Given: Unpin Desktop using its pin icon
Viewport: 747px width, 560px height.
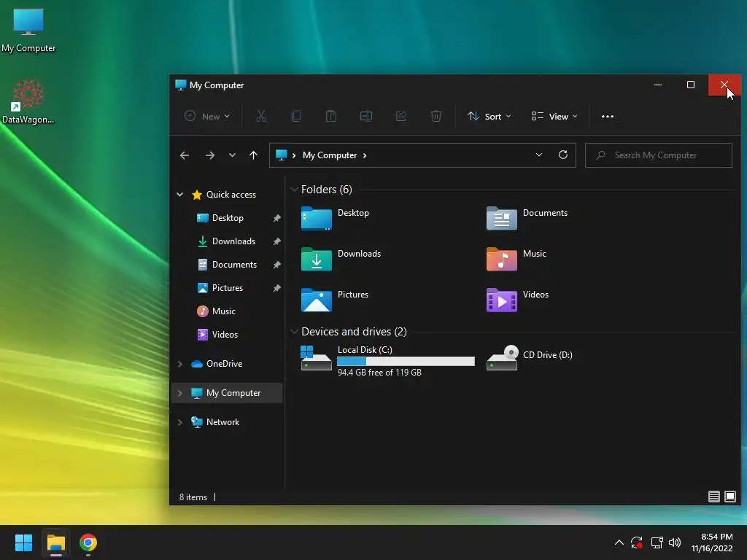Looking at the screenshot, I should (x=276, y=218).
